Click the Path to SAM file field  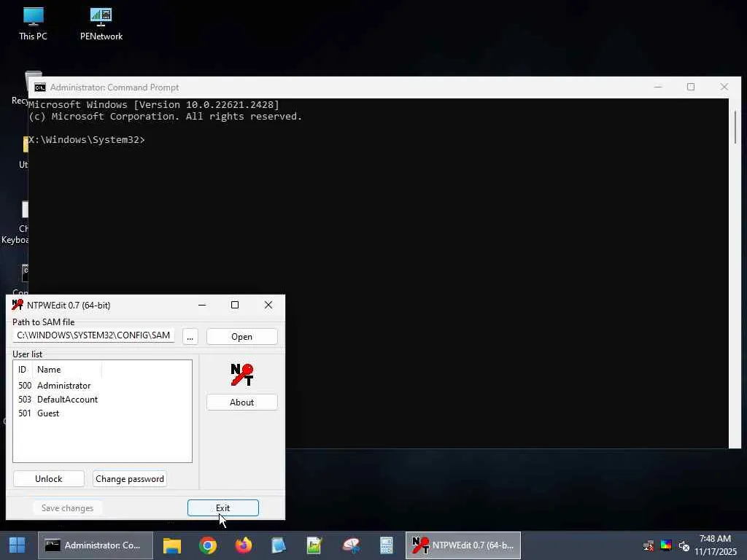tap(94, 335)
